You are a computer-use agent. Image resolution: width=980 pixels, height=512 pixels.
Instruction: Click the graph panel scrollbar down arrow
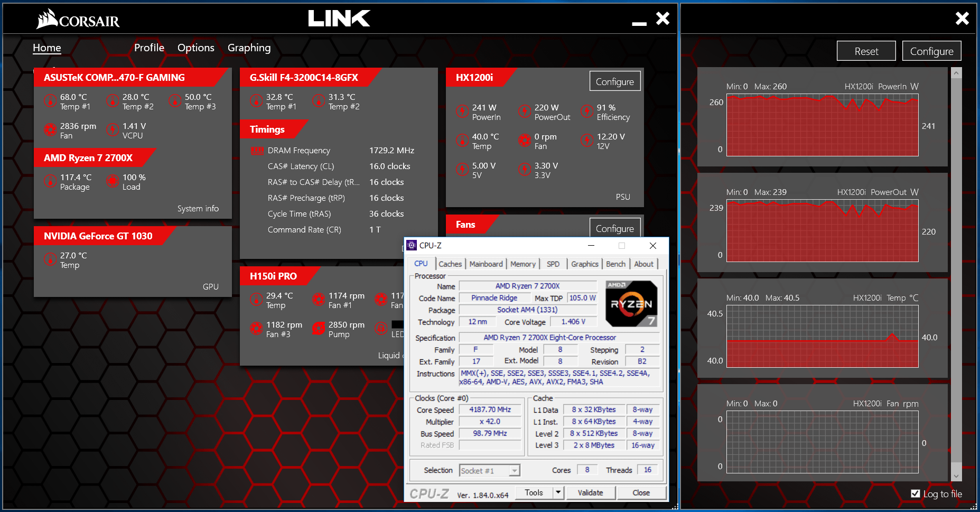tap(956, 476)
